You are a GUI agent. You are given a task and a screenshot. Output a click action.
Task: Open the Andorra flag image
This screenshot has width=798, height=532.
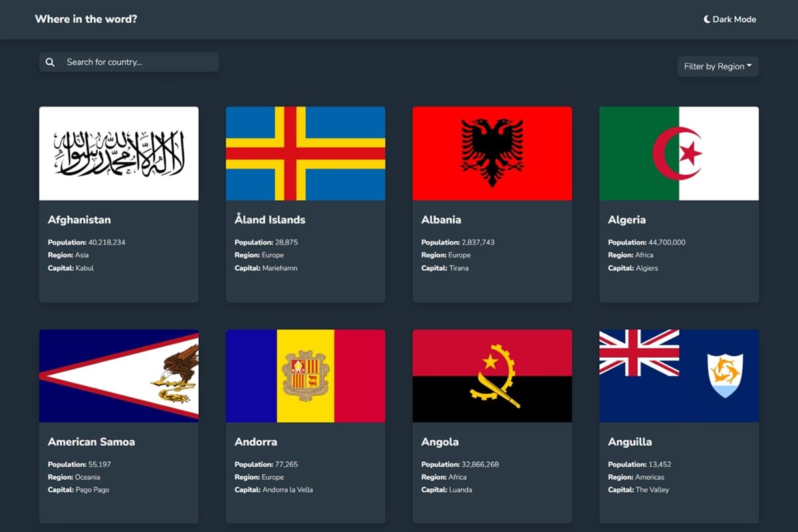pos(306,376)
